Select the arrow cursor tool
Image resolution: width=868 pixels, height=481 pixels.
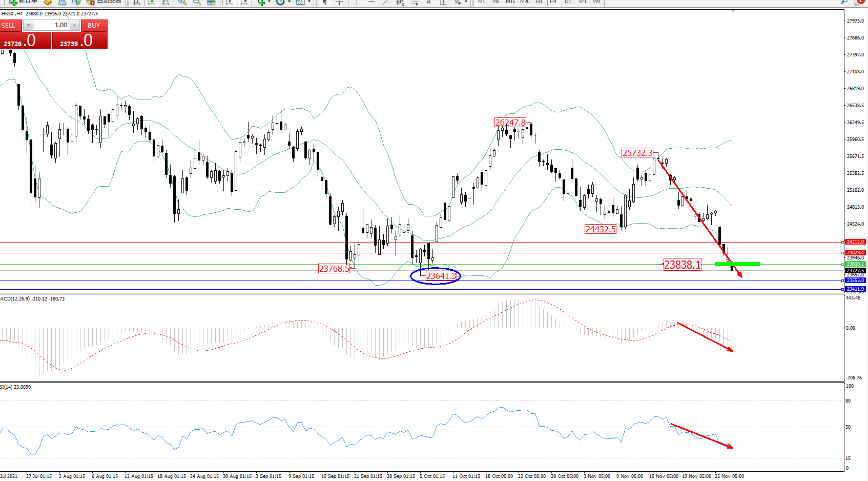tap(325, 2)
